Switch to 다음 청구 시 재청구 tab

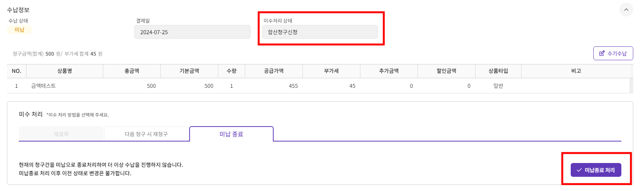tap(146, 134)
